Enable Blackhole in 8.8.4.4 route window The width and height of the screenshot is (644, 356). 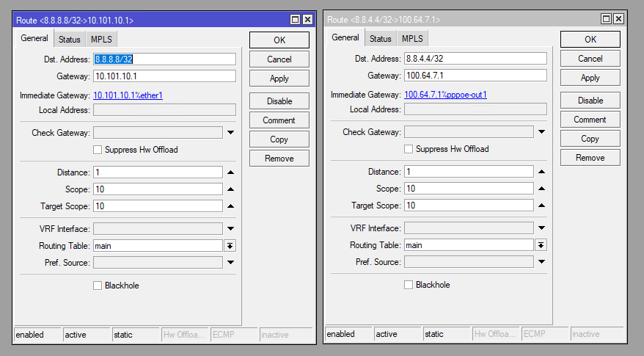(409, 285)
